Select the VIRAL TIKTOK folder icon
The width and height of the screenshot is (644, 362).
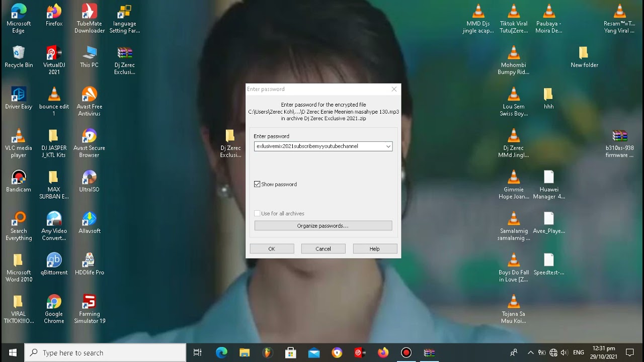19,310
